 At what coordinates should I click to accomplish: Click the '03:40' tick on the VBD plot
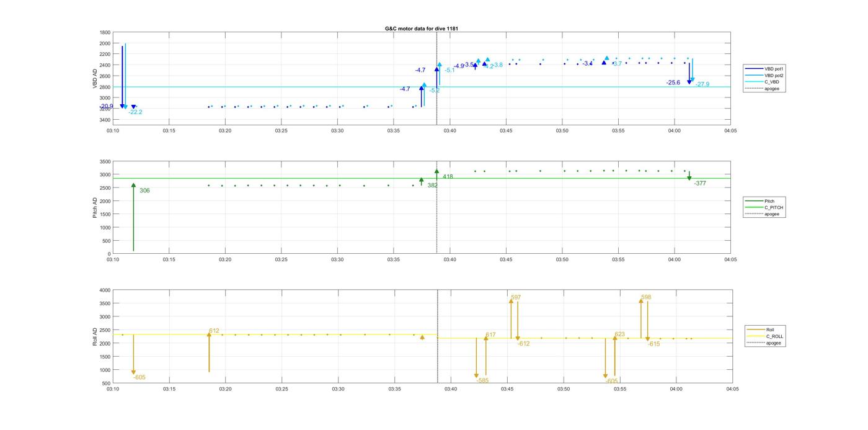point(449,131)
